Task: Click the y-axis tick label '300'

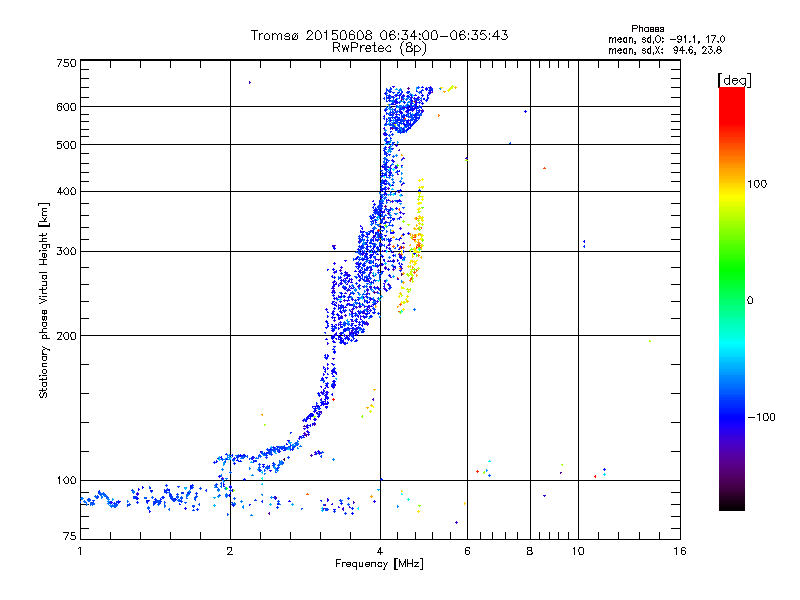Action: [66, 252]
